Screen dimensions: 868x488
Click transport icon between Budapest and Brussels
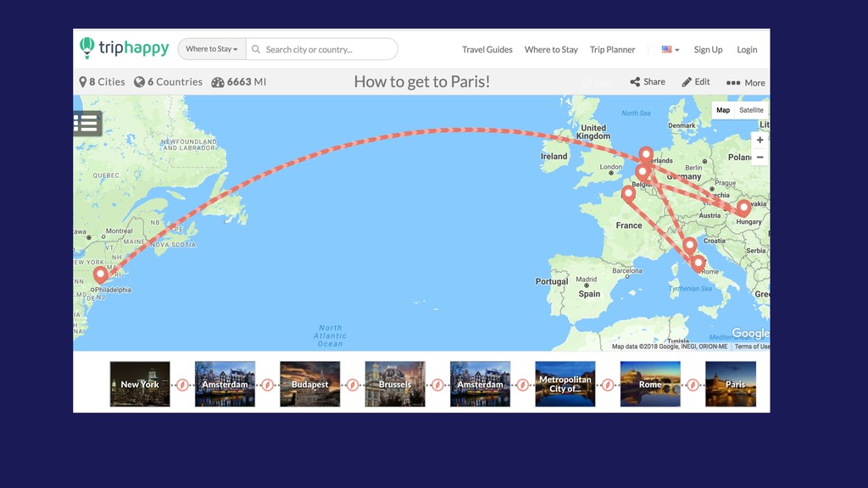click(x=353, y=385)
